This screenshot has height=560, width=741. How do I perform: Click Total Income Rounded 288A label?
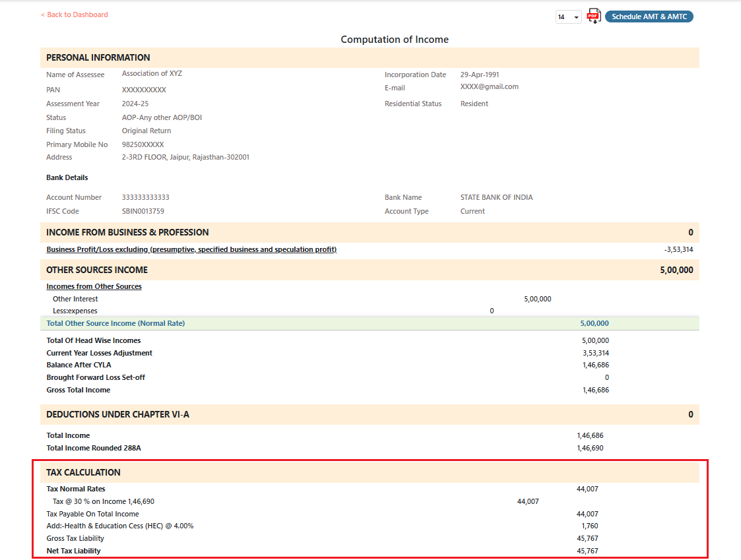tap(94, 448)
